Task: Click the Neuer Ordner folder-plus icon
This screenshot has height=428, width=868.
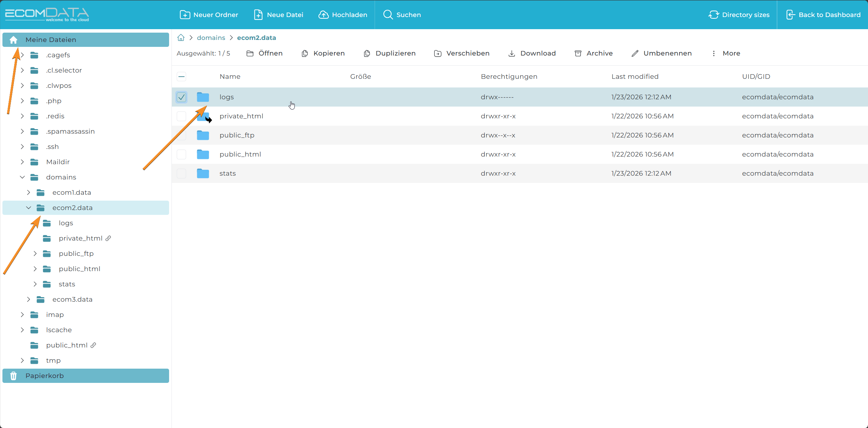Action: [x=185, y=15]
